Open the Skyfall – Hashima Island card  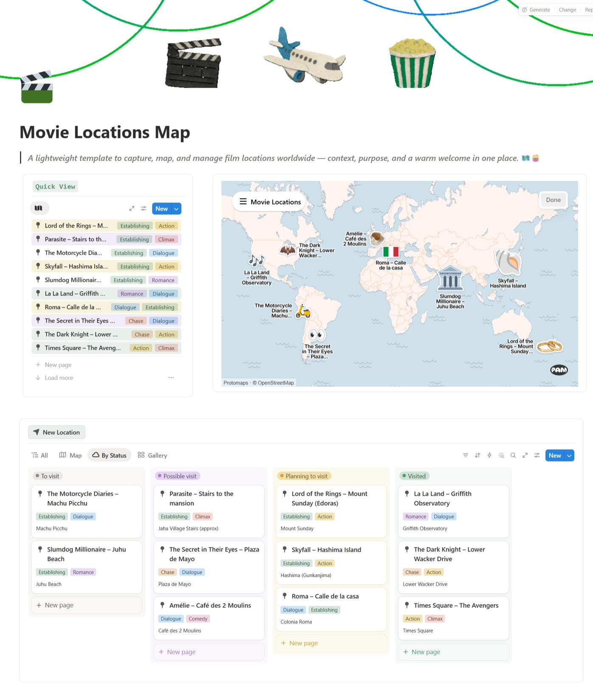pyautogui.click(x=326, y=550)
